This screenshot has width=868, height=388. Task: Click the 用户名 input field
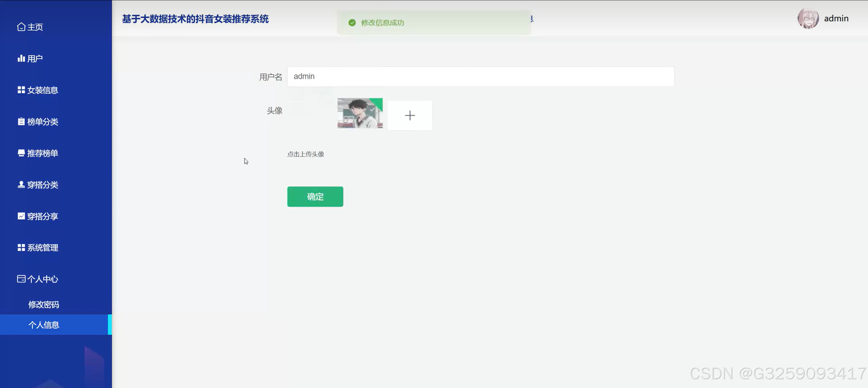480,77
